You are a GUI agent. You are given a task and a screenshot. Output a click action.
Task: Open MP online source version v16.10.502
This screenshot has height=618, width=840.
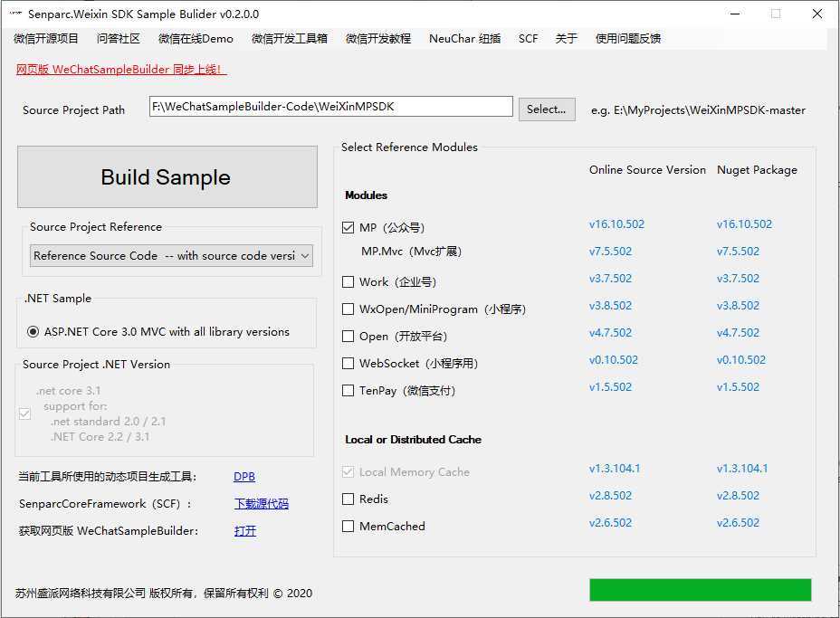tap(616, 224)
